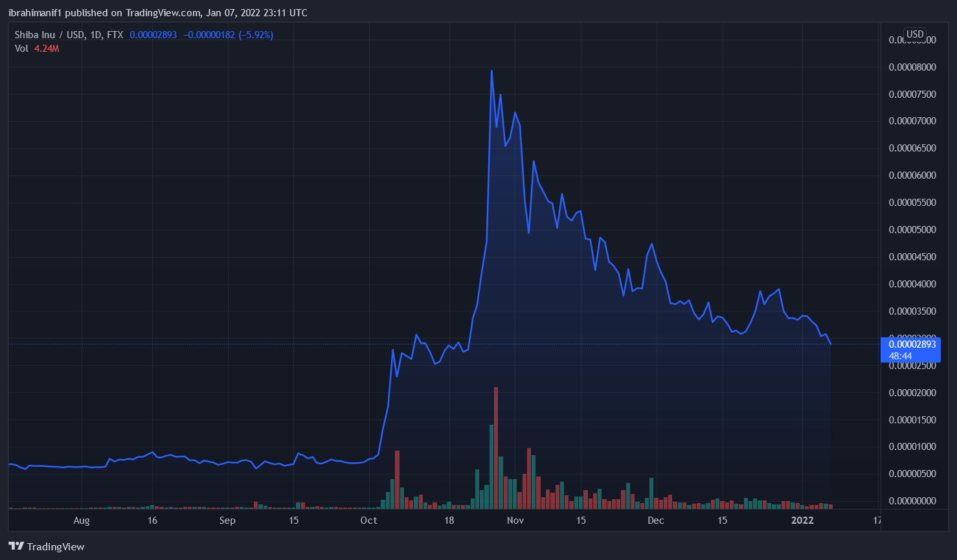Screen dimensions: 957x560
Task: Open the USD currency selector
Action: pyautogui.click(x=915, y=34)
